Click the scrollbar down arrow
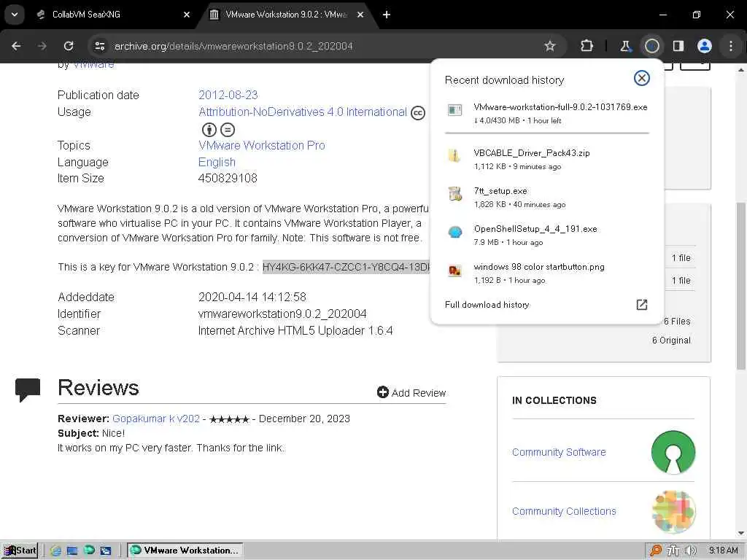The width and height of the screenshot is (747, 560). tap(741, 533)
